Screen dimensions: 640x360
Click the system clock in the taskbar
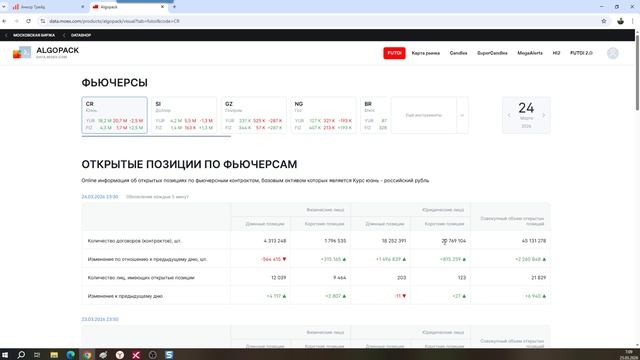coord(630,355)
